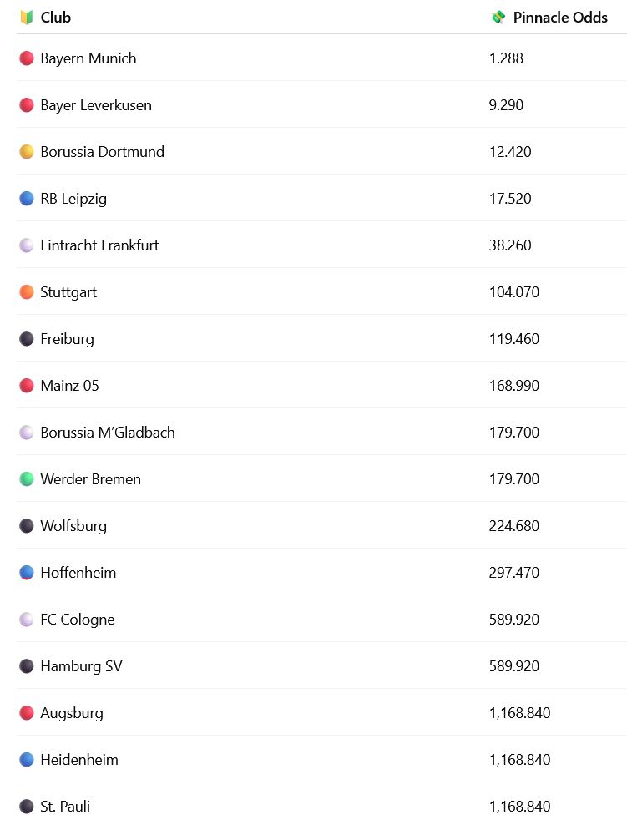Click Borussia M'Gladbach team name
The height and width of the screenshot is (840, 627).
pyautogui.click(x=108, y=433)
